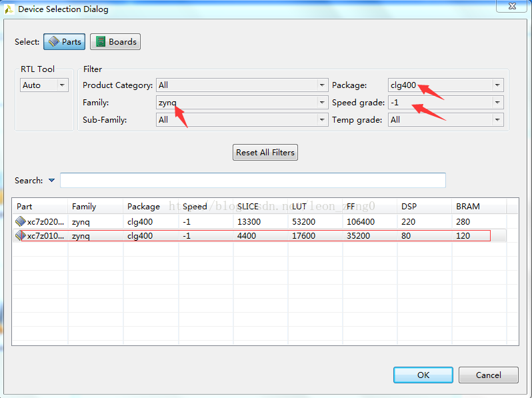Select the xc7z010 part row
532x398 pixels.
pyautogui.click(x=259, y=236)
